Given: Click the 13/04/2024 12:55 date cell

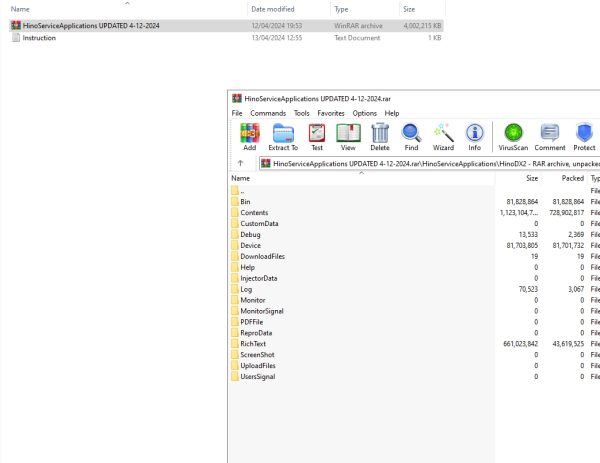Looking at the screenshot, I should (277, 38).
